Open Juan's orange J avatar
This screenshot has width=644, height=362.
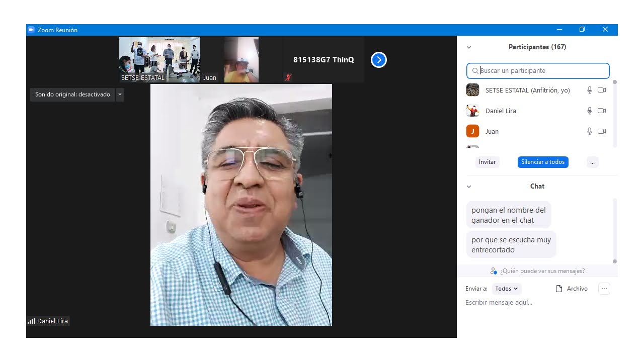(472, 131)
